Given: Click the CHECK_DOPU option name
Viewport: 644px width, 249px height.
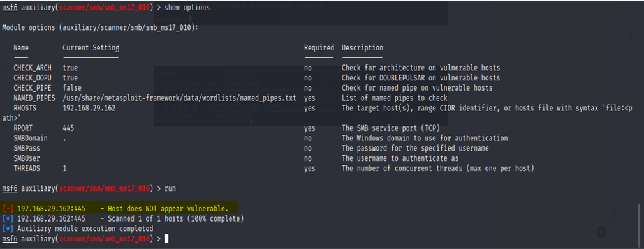Looking at the screenshot, I should (x=32, y=78).
